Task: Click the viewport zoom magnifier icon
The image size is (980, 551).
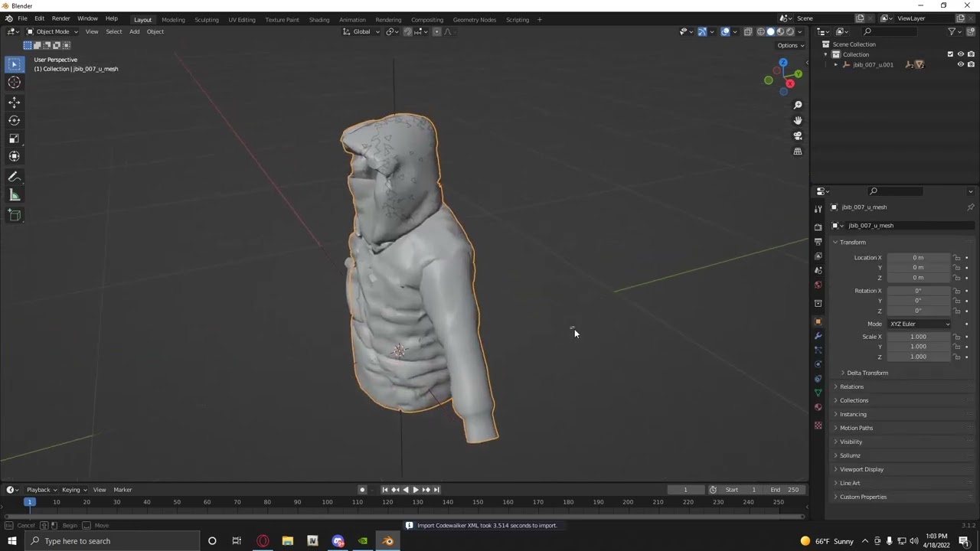Action: point(797,105)
